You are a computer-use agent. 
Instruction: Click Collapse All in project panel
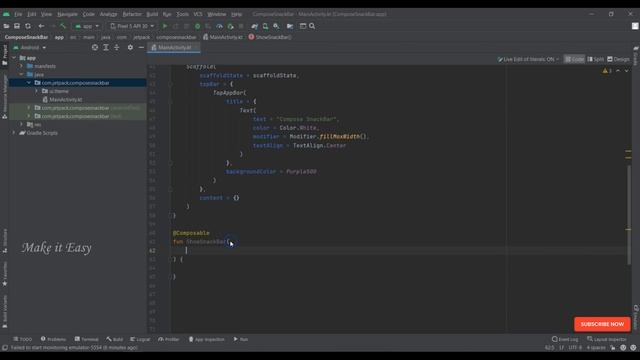pyautogui.click(x=117, y=47)
